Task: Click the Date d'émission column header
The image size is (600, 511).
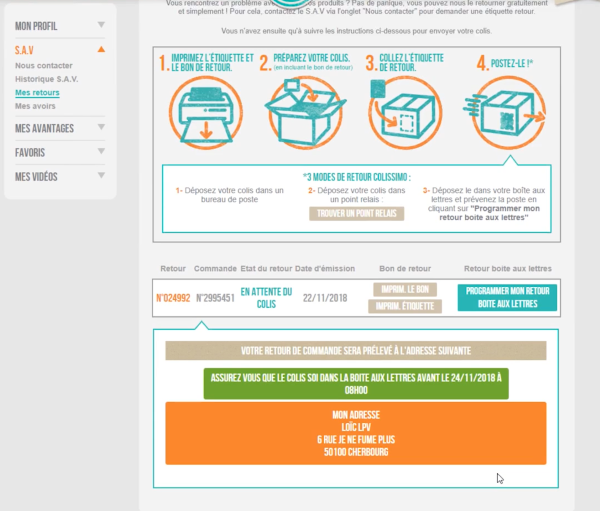Action: coord(325,269)
